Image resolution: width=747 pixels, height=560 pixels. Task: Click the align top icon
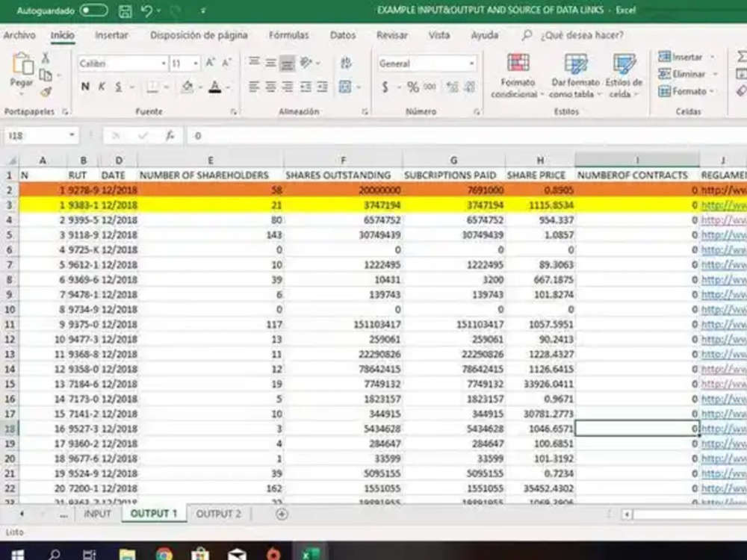pyautogui.click(x=254, y=63)
